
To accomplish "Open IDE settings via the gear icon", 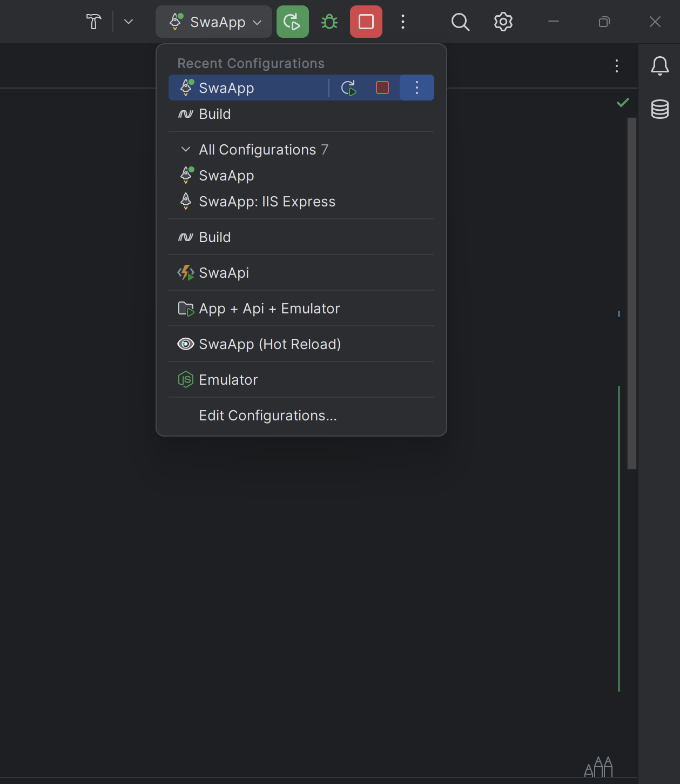I will (502, 22).
